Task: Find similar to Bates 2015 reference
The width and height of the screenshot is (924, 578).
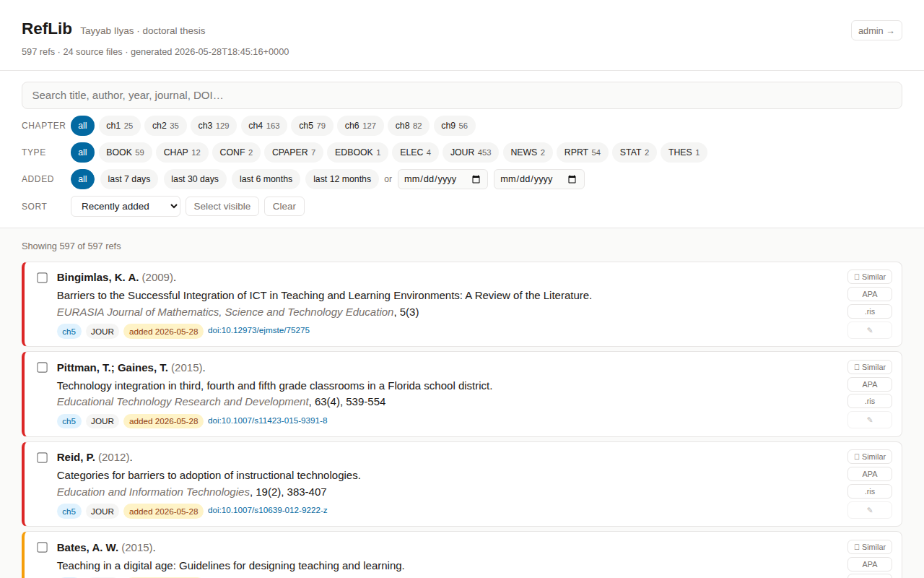Action: [870, 547]
